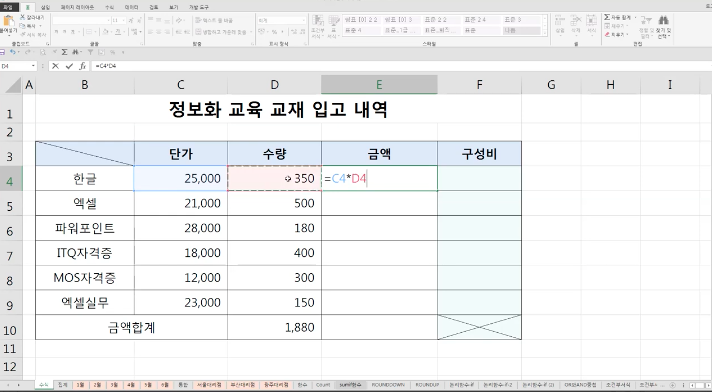Cancel formula entry with the X icon
This screenshot has width=712, height=392.
[x=55, y=66]
